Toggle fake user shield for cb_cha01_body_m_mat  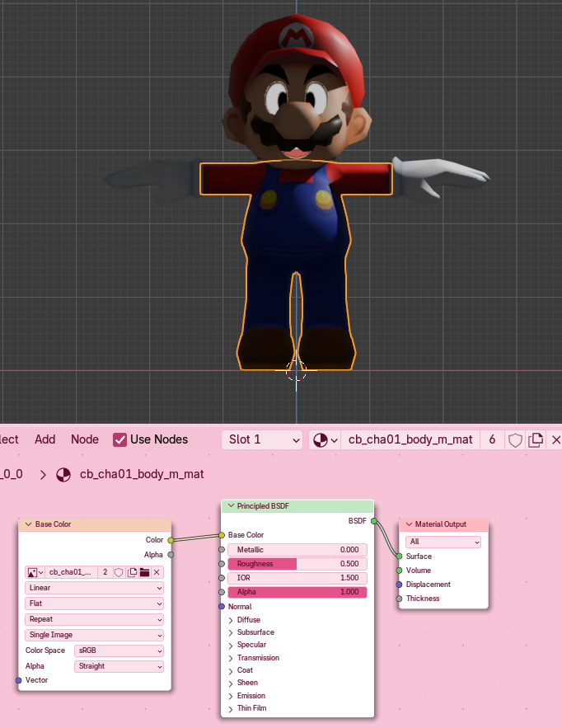pos(515,439)
